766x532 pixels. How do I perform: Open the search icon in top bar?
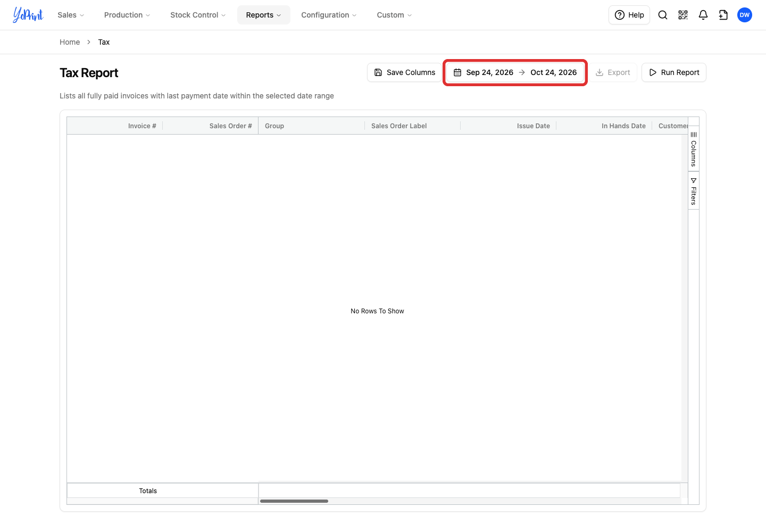[x=663, y=15]
